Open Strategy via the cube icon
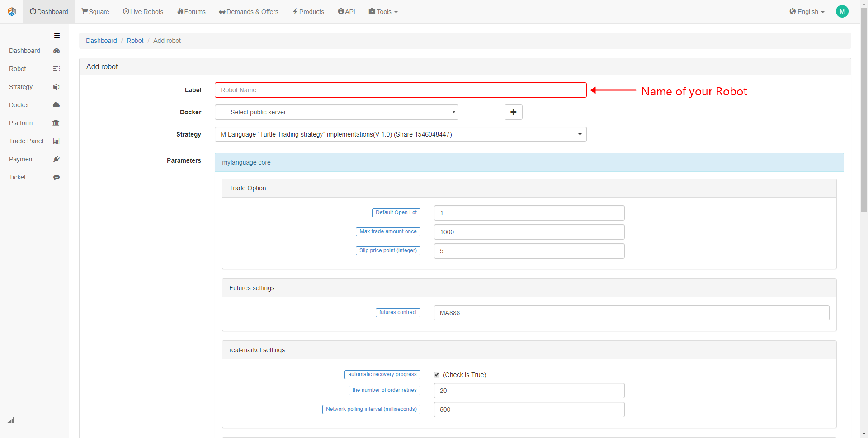Image resolution: width=868 pixels, height=438 pixels. 57,87
